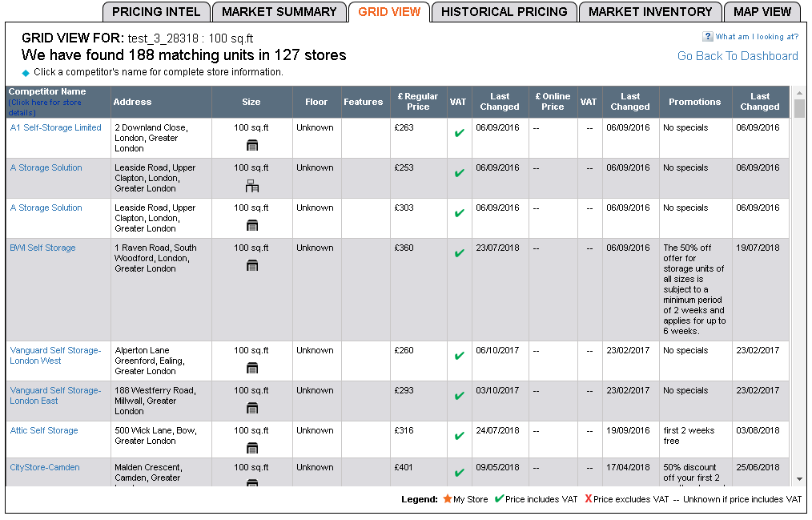812x520 pixels.
Task: Click the VAT checkmark beside the £303 price
Action: [459, 213]
